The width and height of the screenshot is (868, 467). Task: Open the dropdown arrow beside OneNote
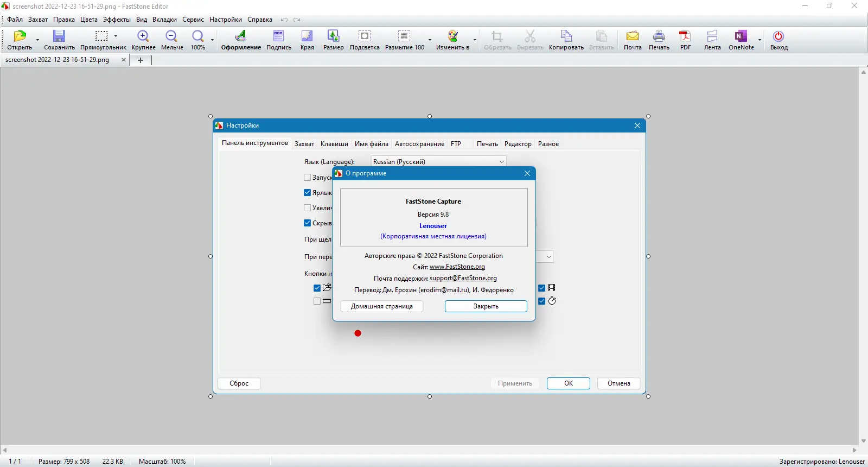pos(759,40)
